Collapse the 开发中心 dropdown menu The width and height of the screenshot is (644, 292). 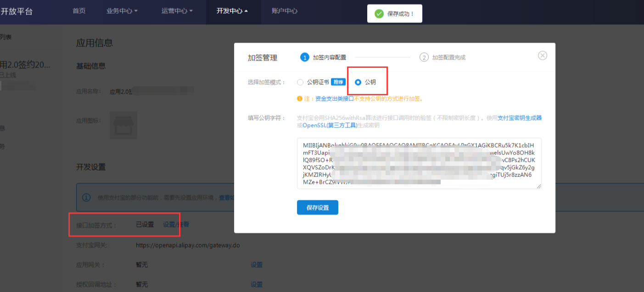[232, 11]
